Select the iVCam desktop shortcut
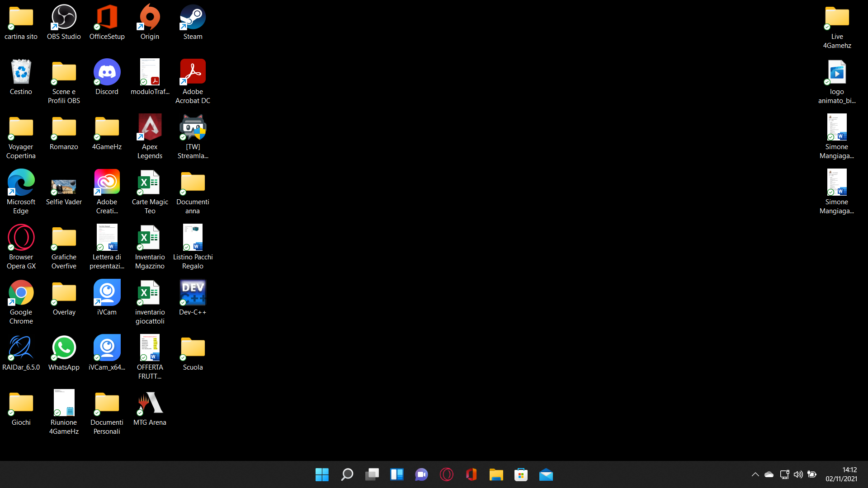 point(107,298)
